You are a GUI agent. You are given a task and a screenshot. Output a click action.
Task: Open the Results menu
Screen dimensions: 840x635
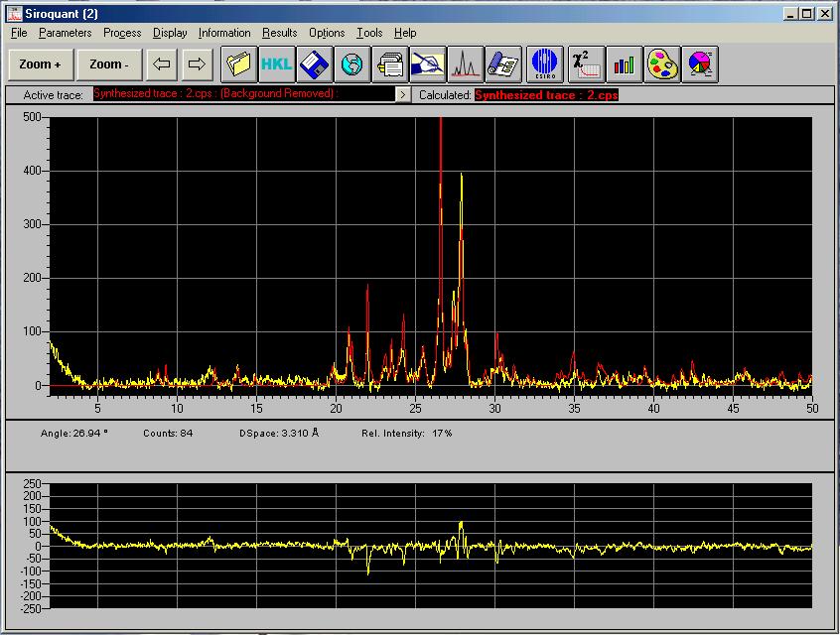point(279,33)
